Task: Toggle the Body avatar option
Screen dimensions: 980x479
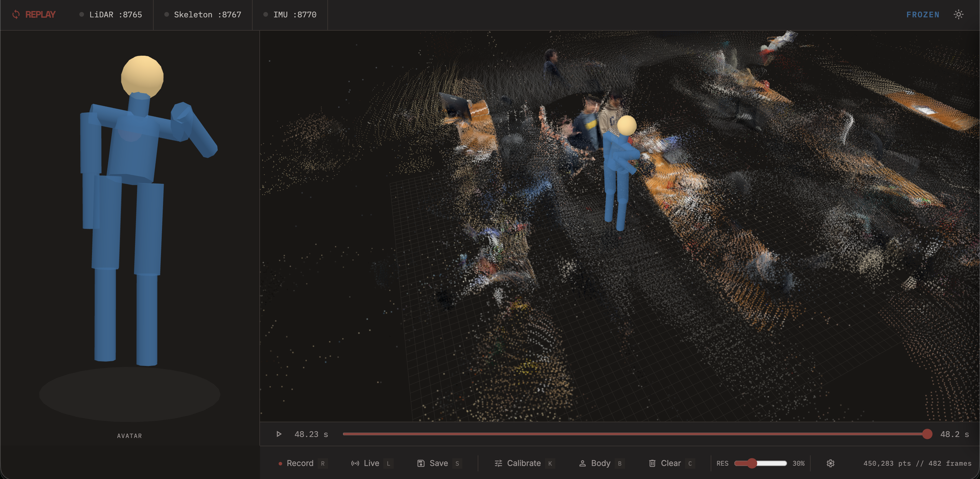Action: coord(600,463)
